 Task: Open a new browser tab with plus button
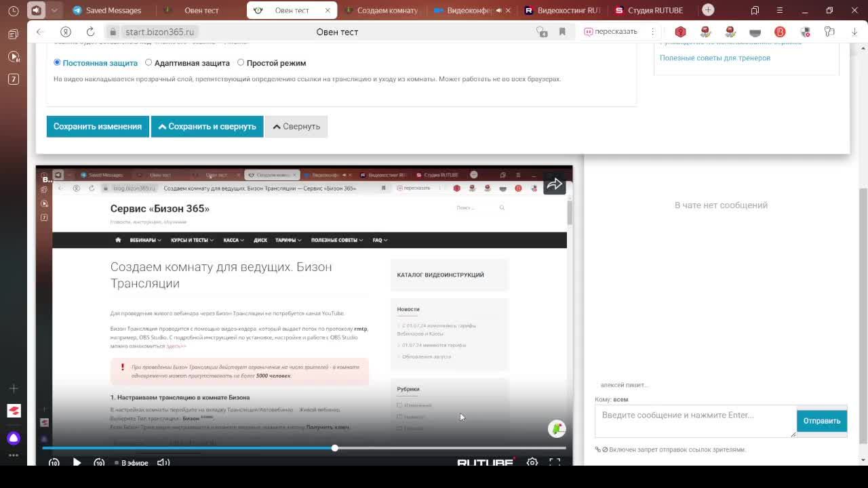click(x=708, y=9)
